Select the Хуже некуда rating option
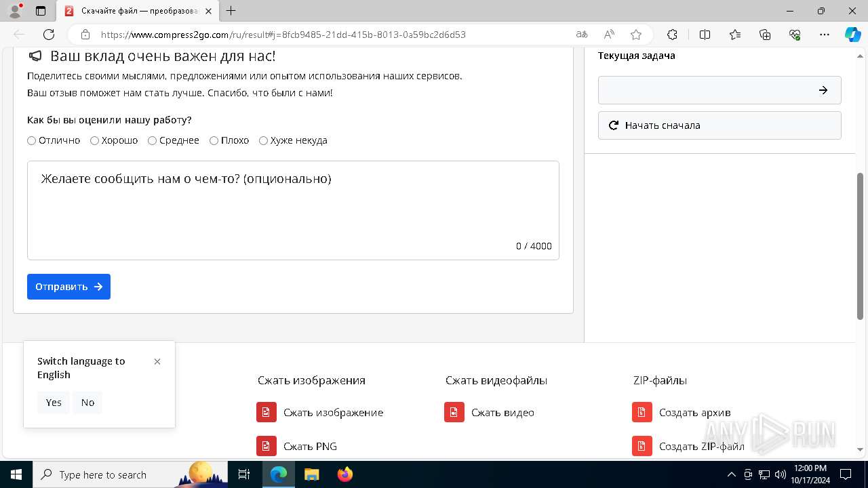Viewport: 868px width, 488px height. (x=264, y=140)
